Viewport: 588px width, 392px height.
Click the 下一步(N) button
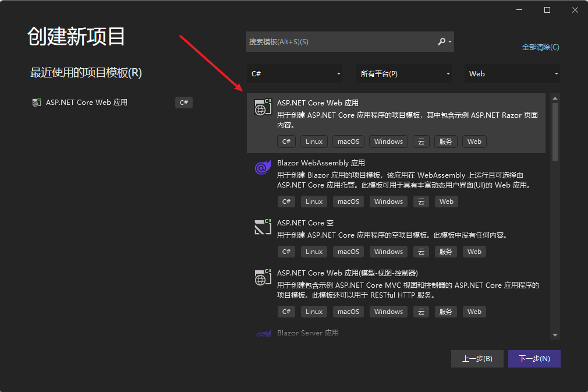(x=534, y=359)
